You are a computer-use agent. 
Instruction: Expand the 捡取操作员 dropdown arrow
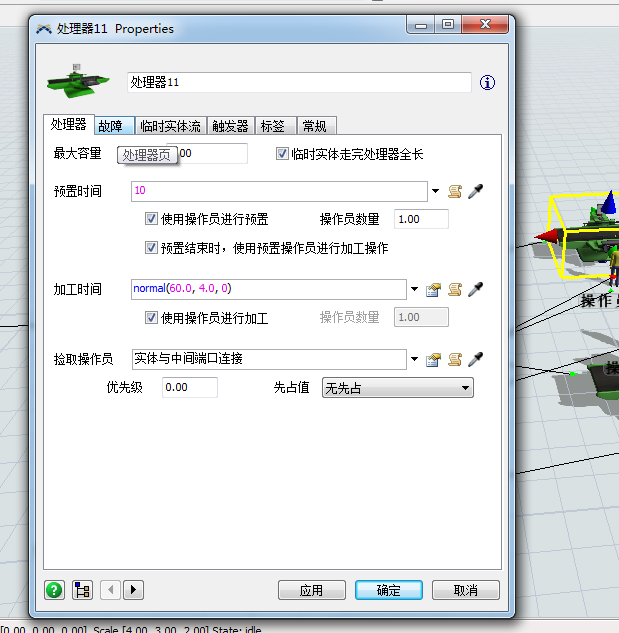coord(414,359)
